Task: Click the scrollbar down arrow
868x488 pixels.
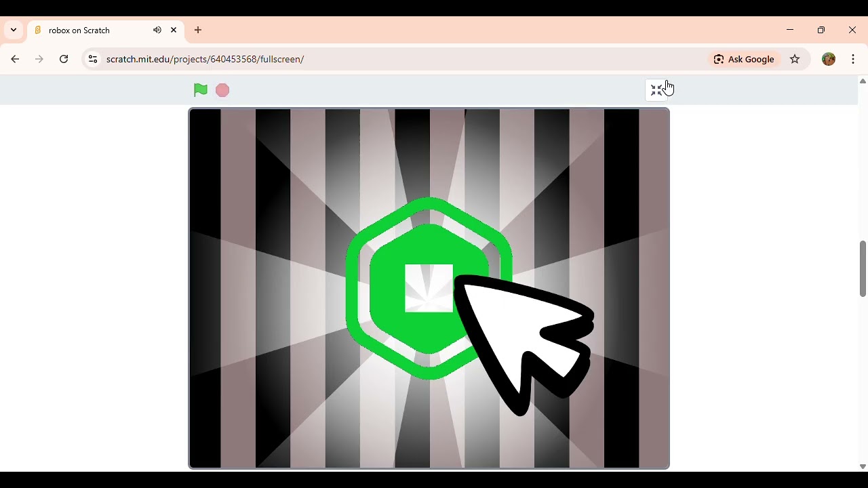Action: pos(863,466)
